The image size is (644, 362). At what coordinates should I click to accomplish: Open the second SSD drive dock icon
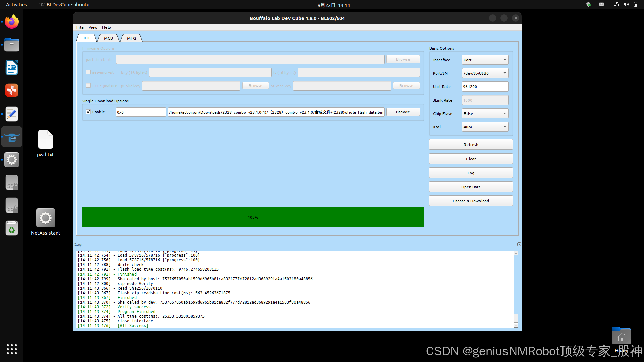coord(12,205)
